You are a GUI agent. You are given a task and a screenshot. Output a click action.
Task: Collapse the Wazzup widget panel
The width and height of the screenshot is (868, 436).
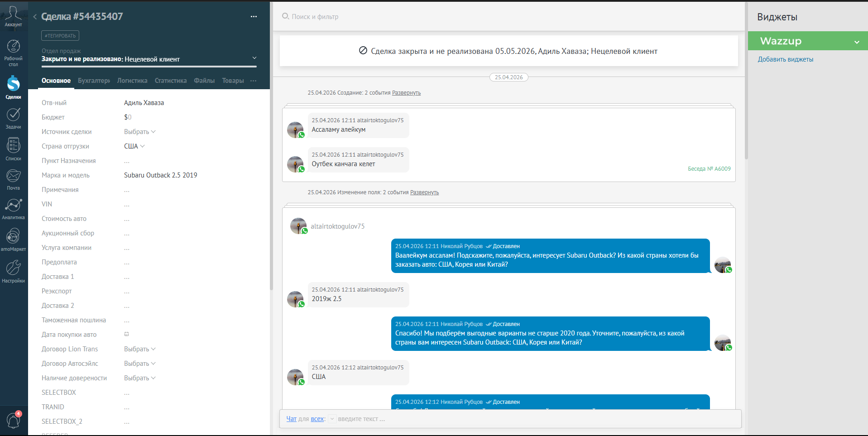(857, 42)
